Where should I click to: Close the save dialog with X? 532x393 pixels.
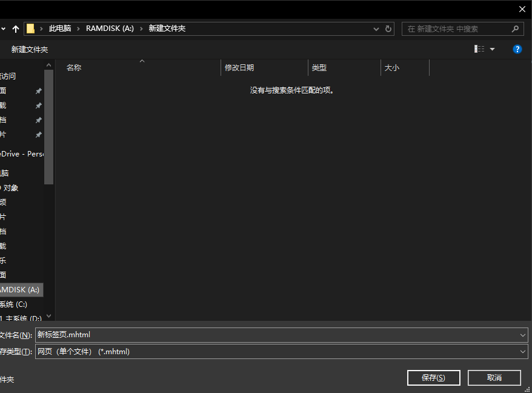pos(522,8)
